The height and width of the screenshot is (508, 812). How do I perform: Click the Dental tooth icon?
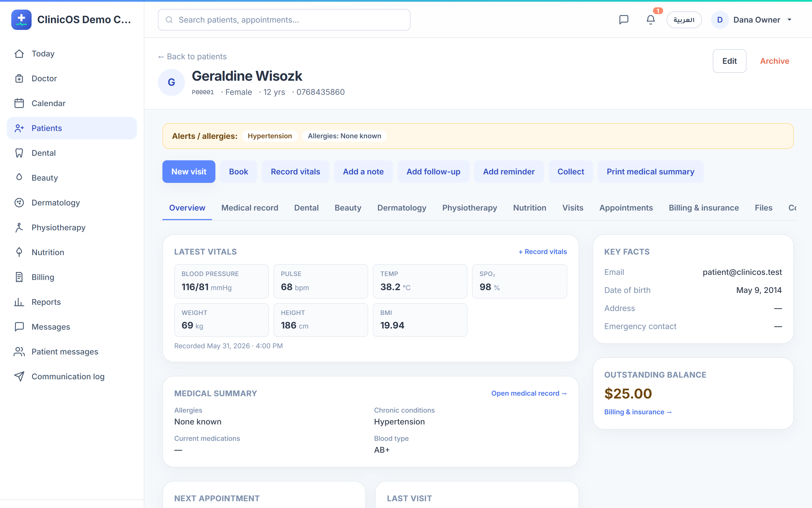19,153
